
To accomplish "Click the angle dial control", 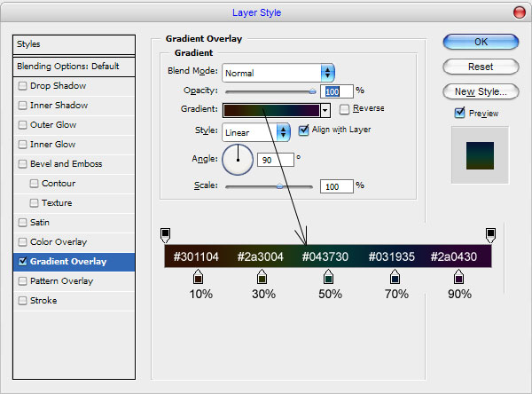I will pyautogui.click(x=238, y=160).
